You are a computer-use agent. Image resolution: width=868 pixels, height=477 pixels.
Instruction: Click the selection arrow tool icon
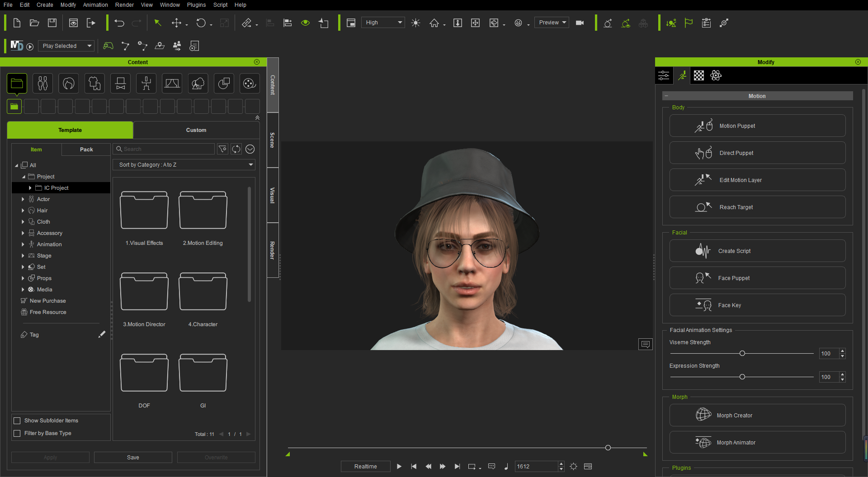(x=158, y=23)
